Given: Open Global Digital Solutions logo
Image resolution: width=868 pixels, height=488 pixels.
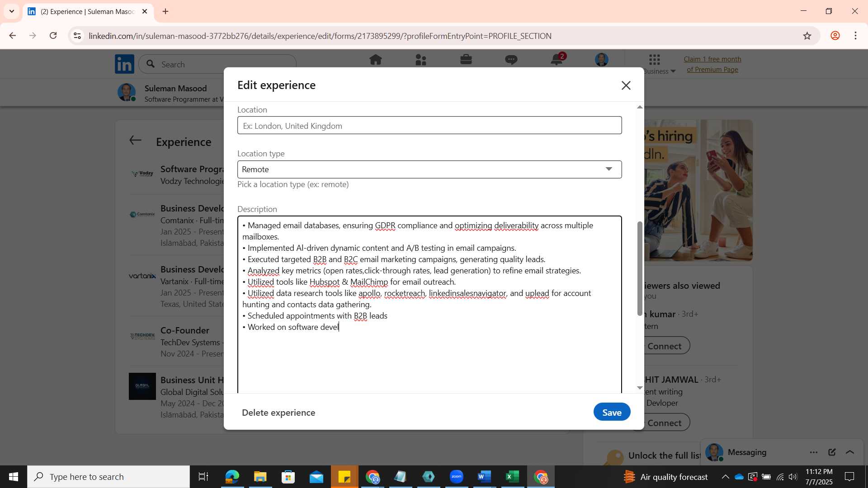Looking at the screenshot, I should click(142, 386).
